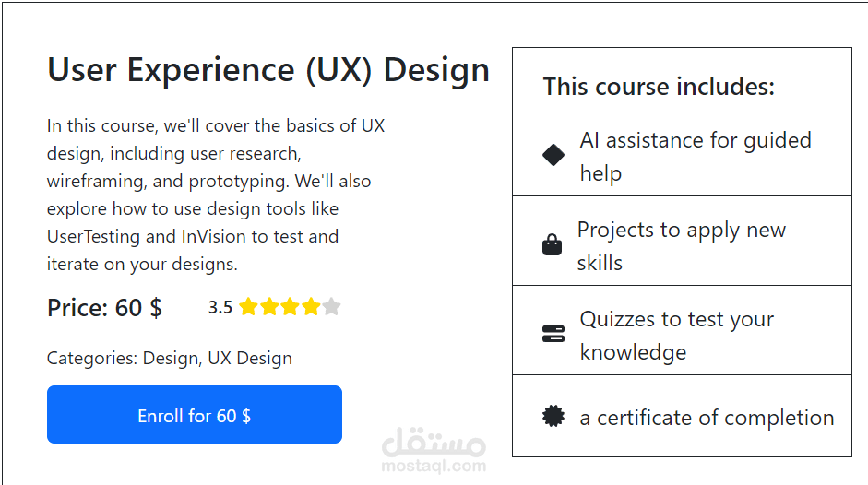Select the Projects to apply new skills item

point(682,246)
